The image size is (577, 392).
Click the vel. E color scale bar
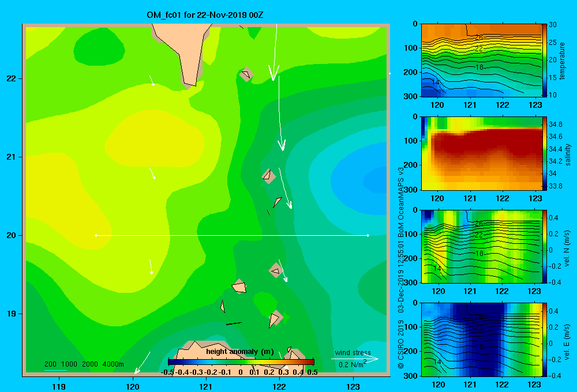(x=545, y=340)
